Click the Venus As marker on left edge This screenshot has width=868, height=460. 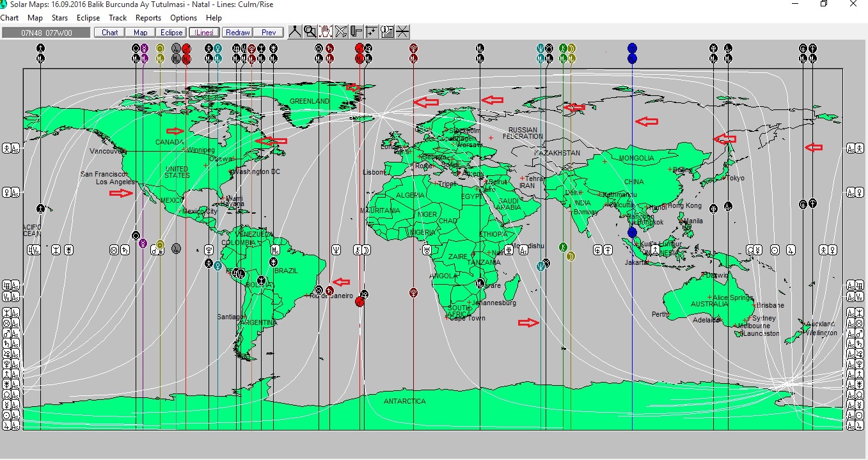10,192
